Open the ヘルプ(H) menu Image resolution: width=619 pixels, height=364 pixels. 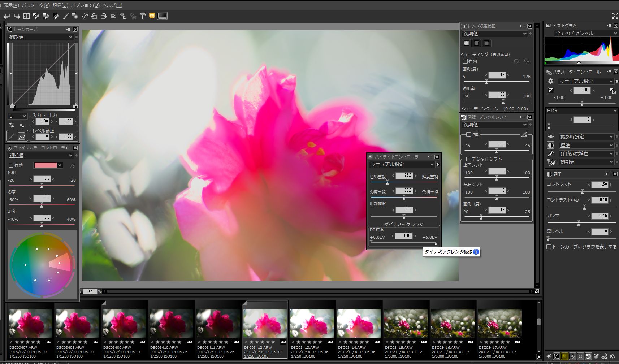[x=112, y=5]
